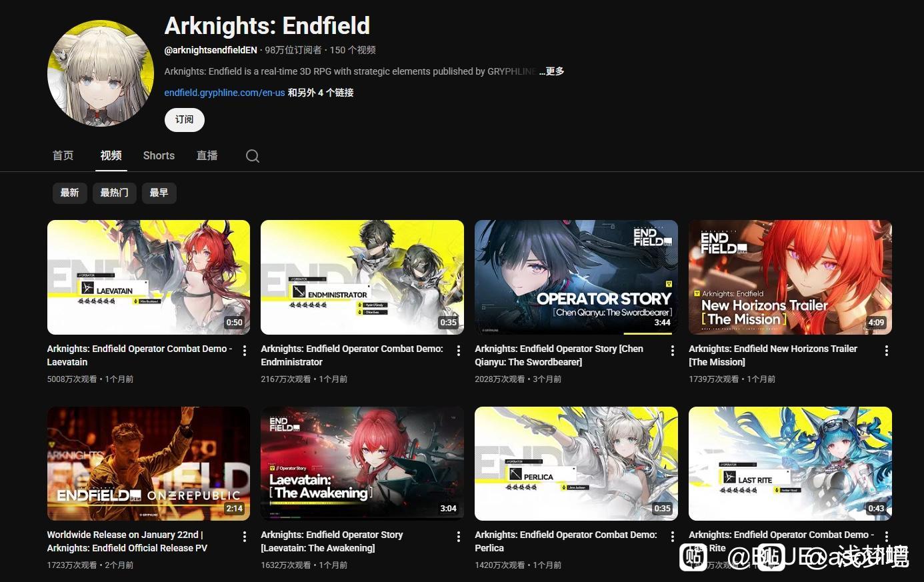Click the 订阅 subscribe button
Viewport: 924px width, 582px height.
click(185, 120)
